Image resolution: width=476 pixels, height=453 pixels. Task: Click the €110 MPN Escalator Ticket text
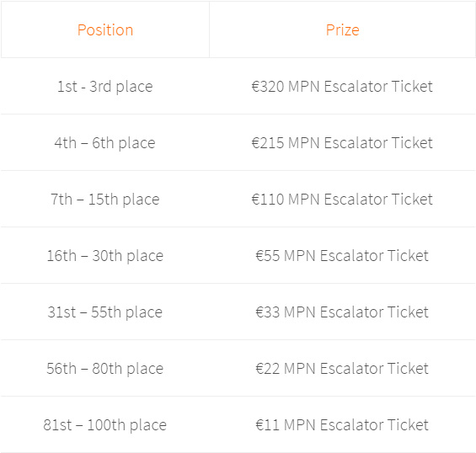tap(342, 199)
